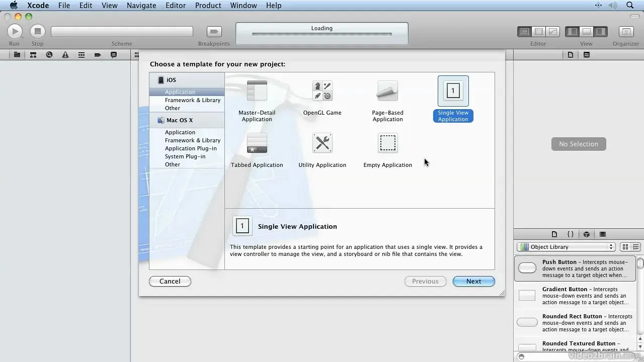This screenshot has height=362, width=644.
Task: Select Application under iOS
Action: 187,92
